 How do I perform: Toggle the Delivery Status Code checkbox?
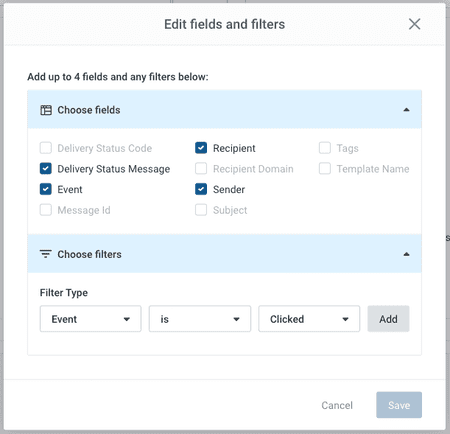pos(46,148)
